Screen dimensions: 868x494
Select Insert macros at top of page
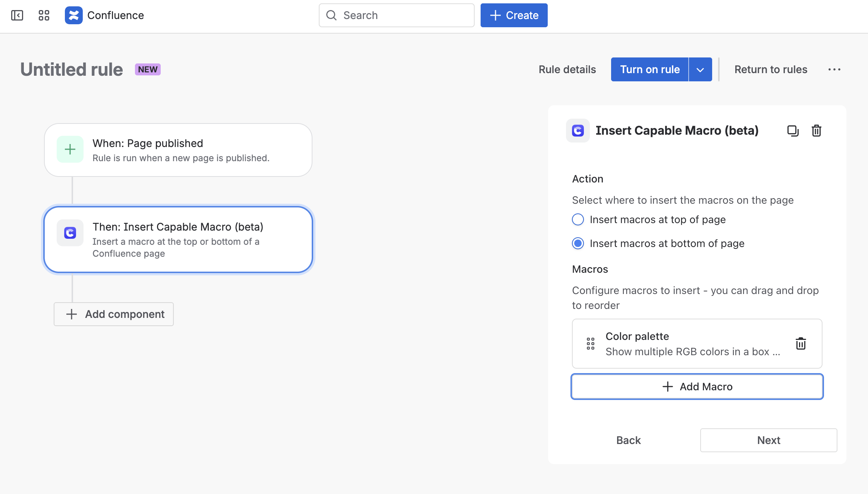[578, 219]
